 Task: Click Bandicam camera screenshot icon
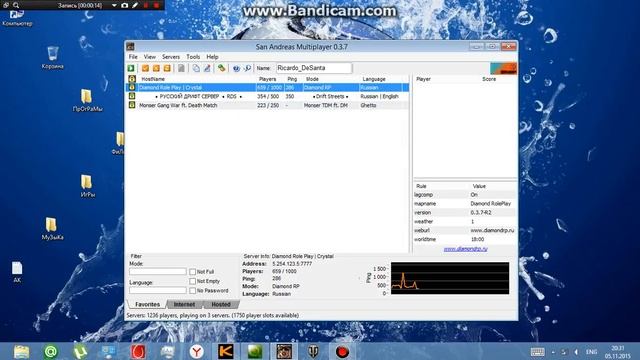tap(124, 5)
